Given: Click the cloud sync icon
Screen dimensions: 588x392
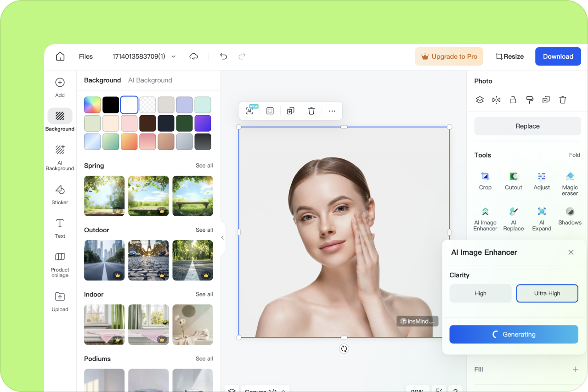Looking at the screenshot, I should click(194, 56).
